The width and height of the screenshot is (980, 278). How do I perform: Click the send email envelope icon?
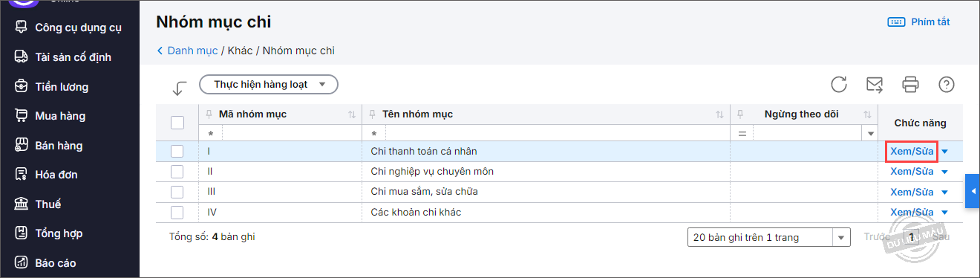pos(875,84)
